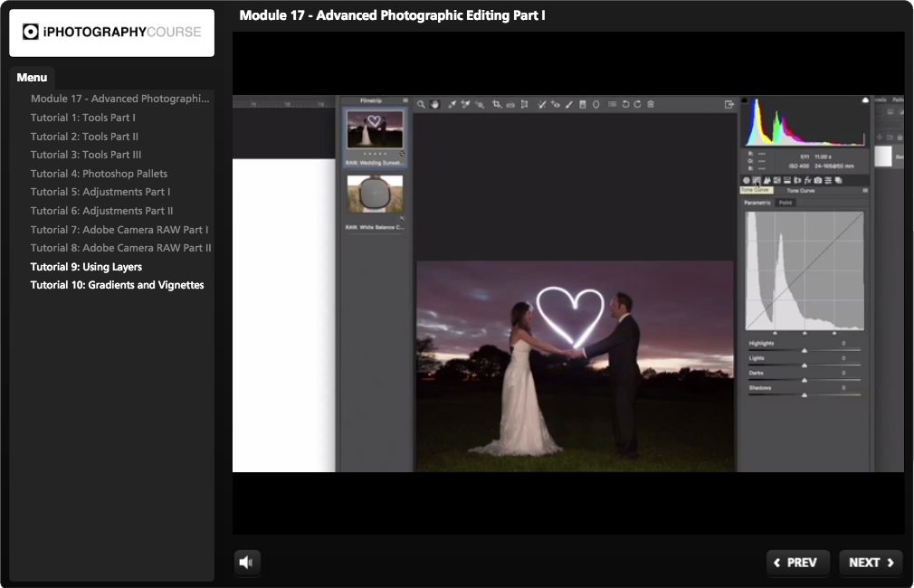
Task: Click the trash icon to mark for deletion
Action: 651,104
